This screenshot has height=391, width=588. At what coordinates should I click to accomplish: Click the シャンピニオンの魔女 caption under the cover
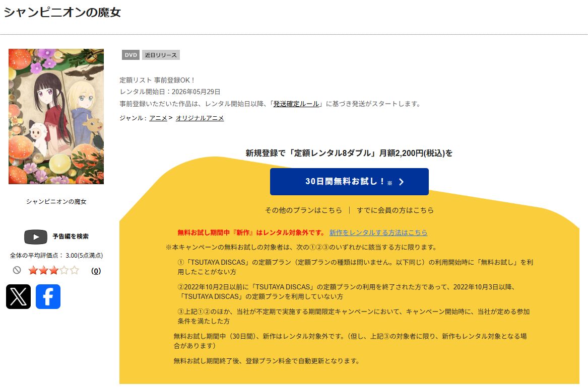pos(55,201)
